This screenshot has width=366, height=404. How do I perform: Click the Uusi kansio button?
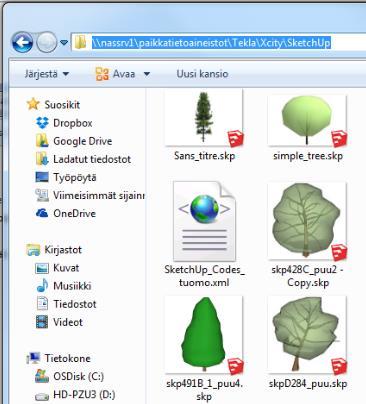click(x=202, y=74)
